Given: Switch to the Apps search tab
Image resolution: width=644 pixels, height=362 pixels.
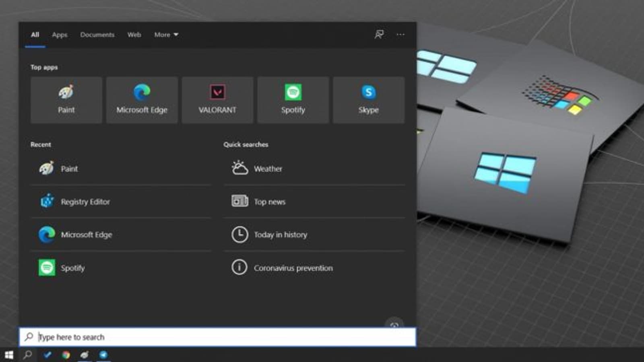Looking at the screenshot, I should point(60,35).
